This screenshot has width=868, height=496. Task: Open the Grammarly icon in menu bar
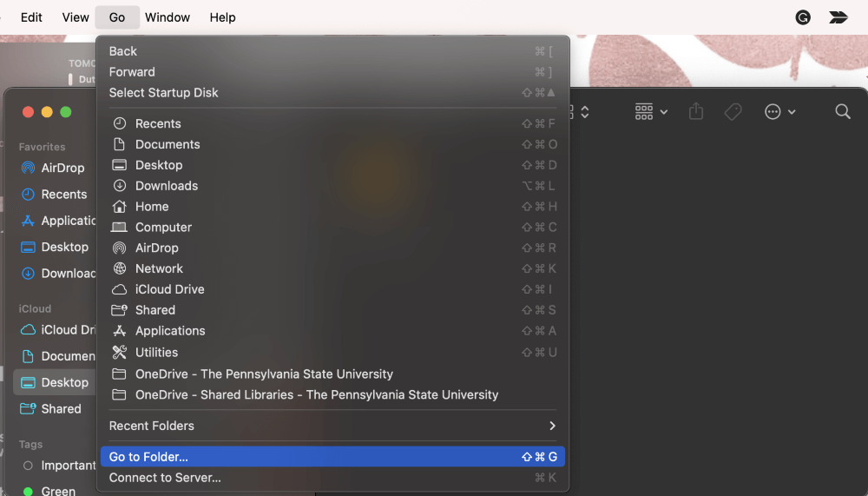[x=803, y=17]
